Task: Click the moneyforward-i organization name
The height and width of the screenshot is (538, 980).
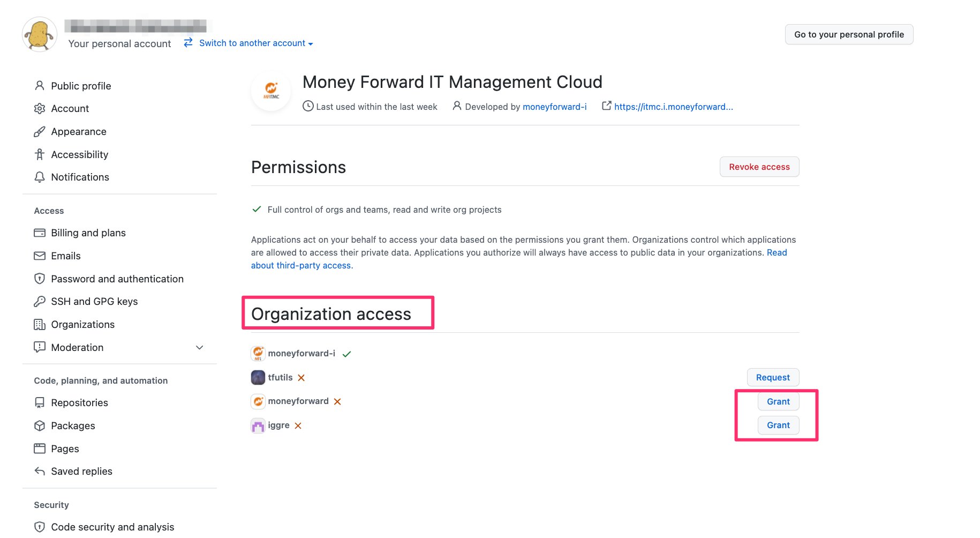Action: 301,353
